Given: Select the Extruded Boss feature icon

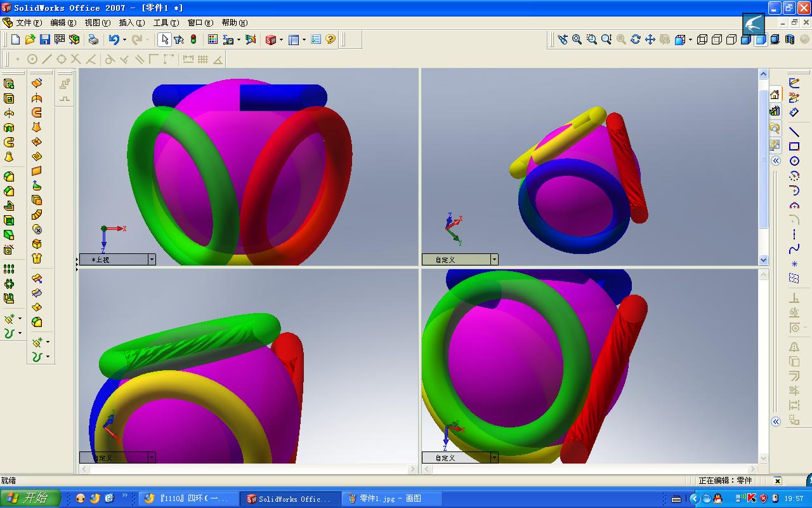Looking at the screenshot, I should 9,84.
